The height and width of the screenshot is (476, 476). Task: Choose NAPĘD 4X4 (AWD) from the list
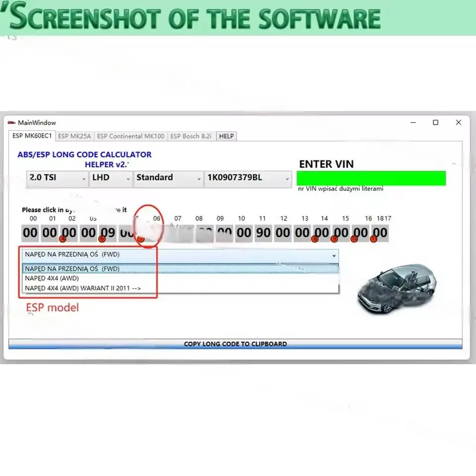[53, 278]
